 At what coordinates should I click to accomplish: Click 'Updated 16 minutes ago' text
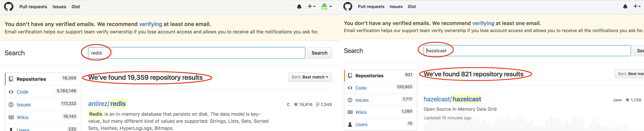(x=447, y=118)
